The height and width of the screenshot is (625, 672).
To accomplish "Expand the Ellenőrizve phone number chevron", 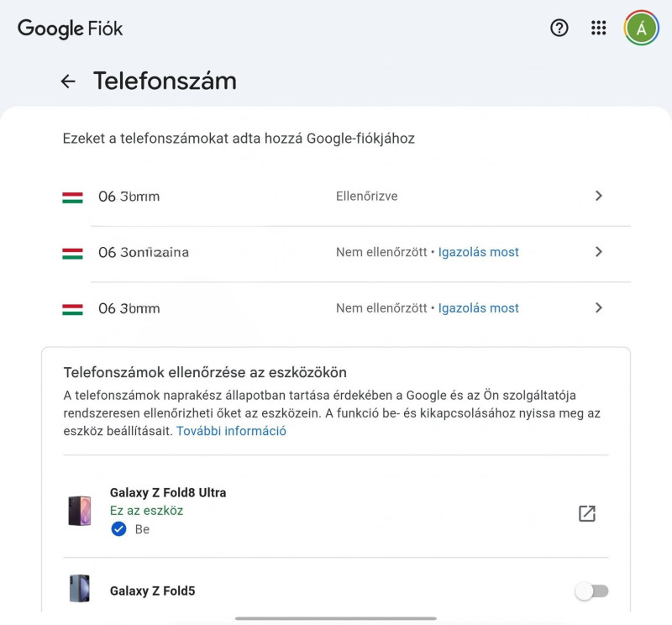I will (x=599, y=196).
